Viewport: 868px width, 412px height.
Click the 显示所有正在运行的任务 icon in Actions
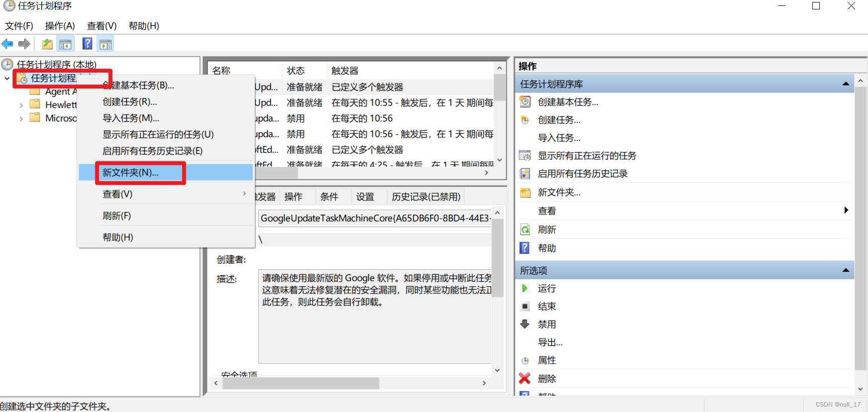525,156
